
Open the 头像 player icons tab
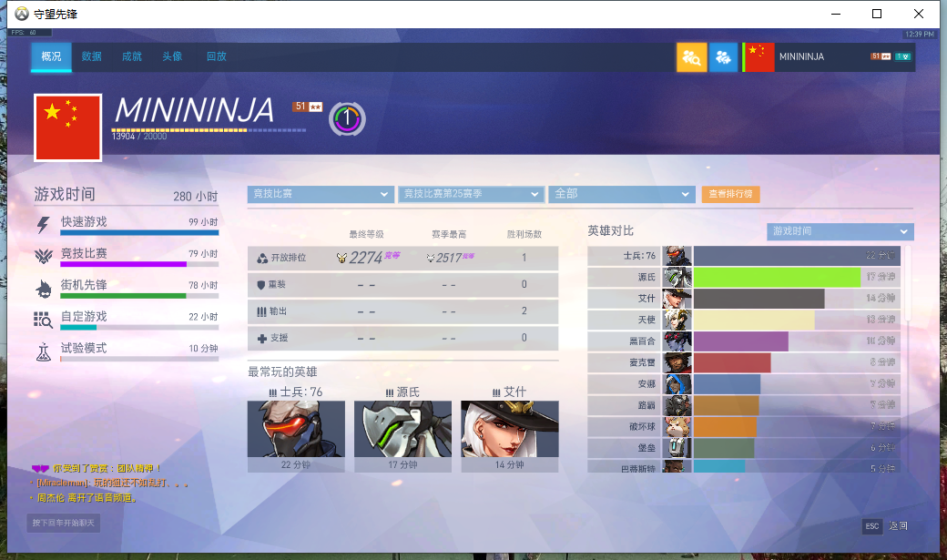172,56
